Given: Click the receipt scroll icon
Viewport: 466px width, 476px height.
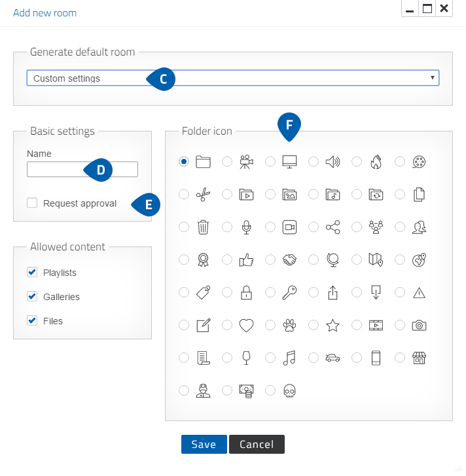Looking at the screenshot, I should point(203,358).
